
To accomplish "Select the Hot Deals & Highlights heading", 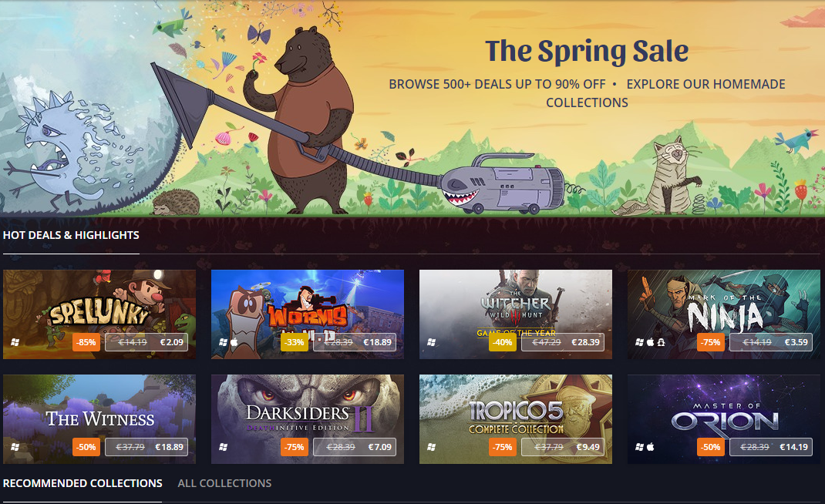I will coord(71,235).
